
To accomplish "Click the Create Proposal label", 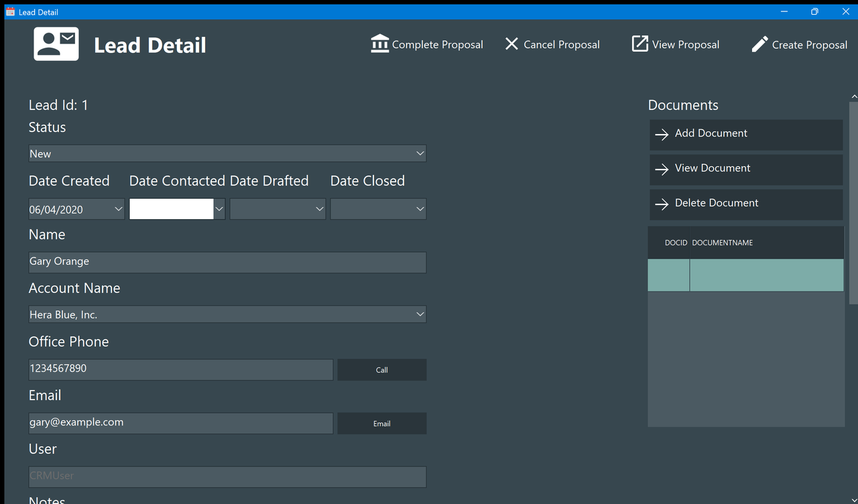I will tap(810, 45).
